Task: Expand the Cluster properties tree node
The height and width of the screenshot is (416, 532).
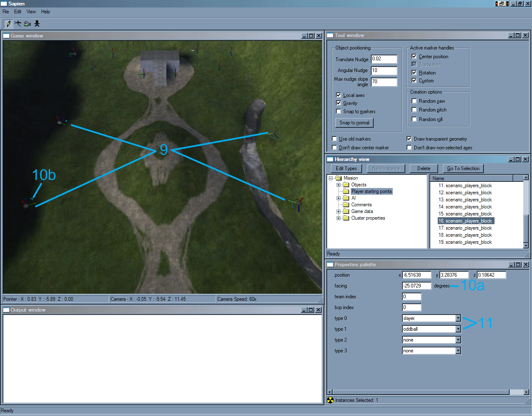Action: [338, 218]
